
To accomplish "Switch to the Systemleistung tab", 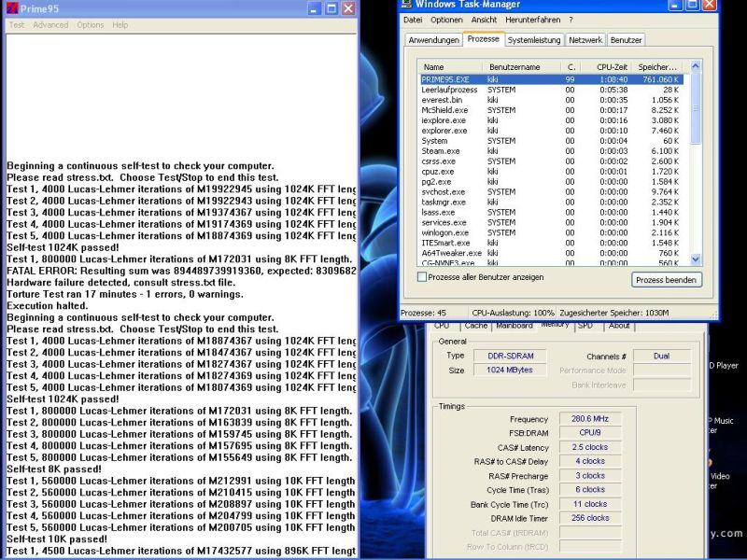I will pyautogui.click(x=534, y=40).
